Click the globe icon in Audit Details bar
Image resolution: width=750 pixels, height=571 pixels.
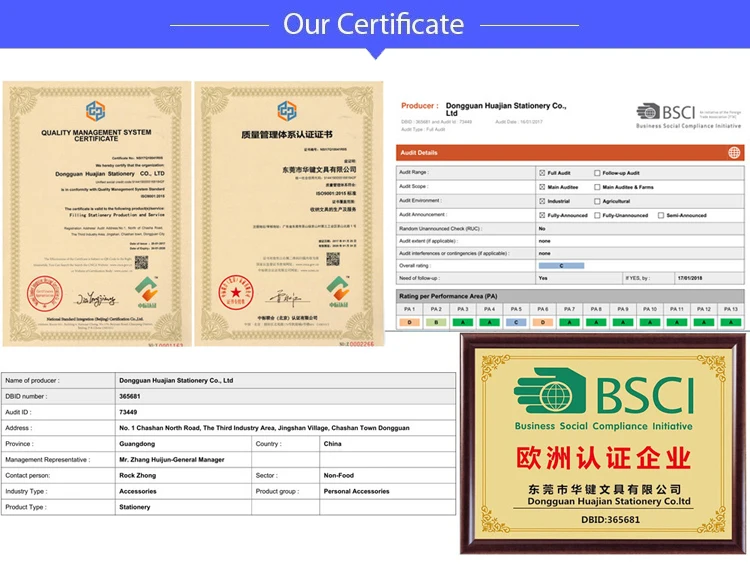pyautogui.click(x=734, y=153)
